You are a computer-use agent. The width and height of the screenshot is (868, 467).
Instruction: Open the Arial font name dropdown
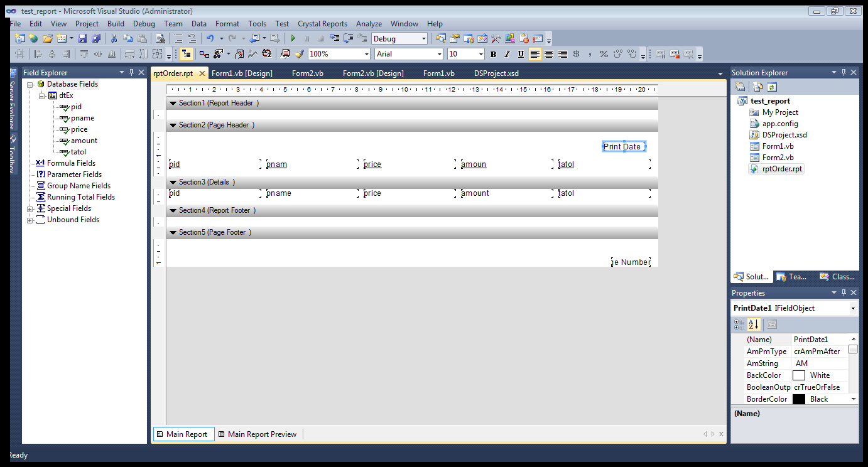coord(439,54)
